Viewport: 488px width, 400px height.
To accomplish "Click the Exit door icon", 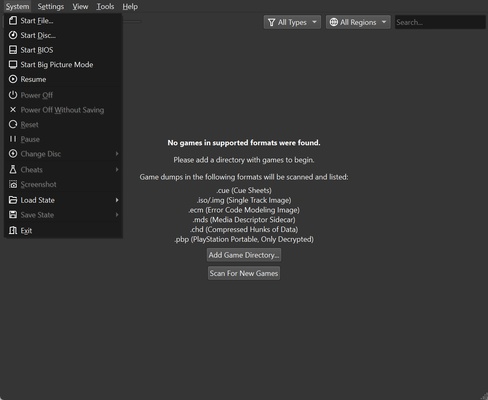I will (13, 230).
